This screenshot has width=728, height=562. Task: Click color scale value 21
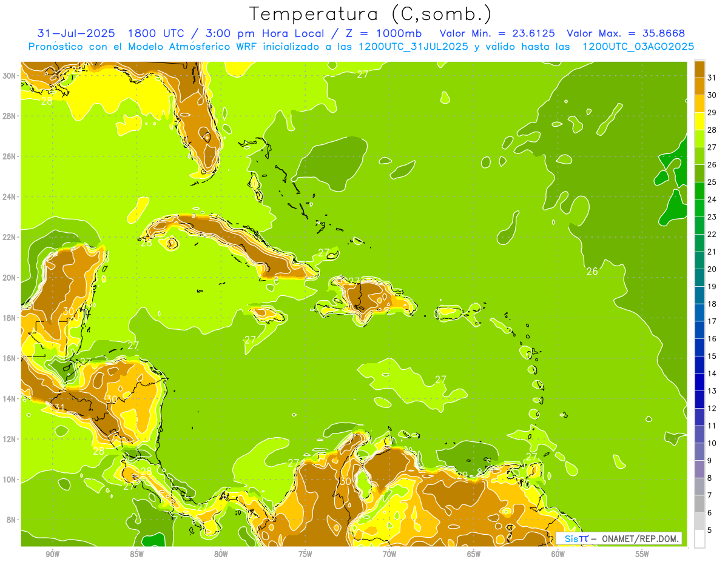pos(712,252)
